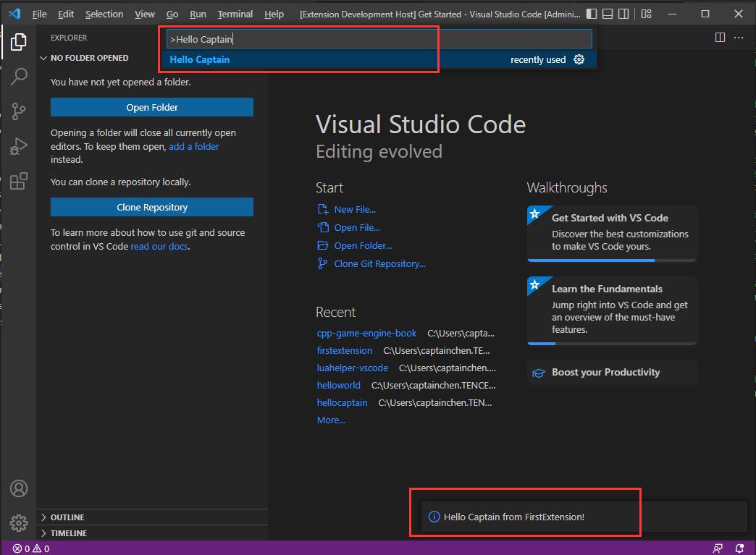Viewport: 756px width, 555px height.
Task: Open the Explorer view in activity bar
Action: tap(18, 42)
